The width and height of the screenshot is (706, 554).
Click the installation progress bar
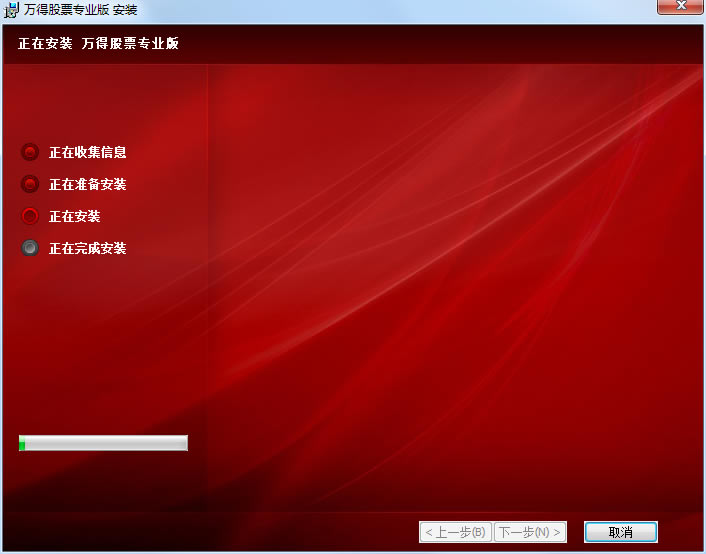(x=103, y=443)
